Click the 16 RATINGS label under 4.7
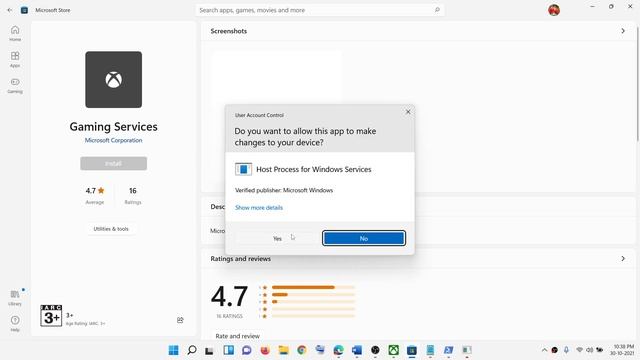The image size is (640, 360). click(229, 316)
